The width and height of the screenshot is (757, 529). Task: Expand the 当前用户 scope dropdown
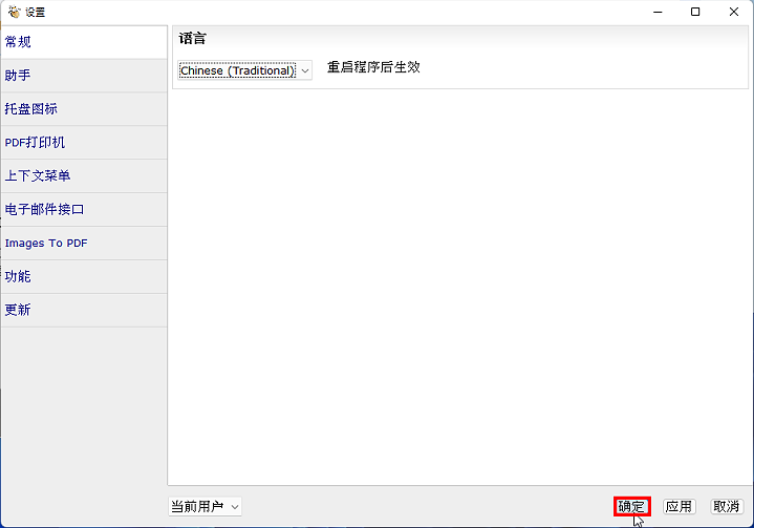(205, 507)
